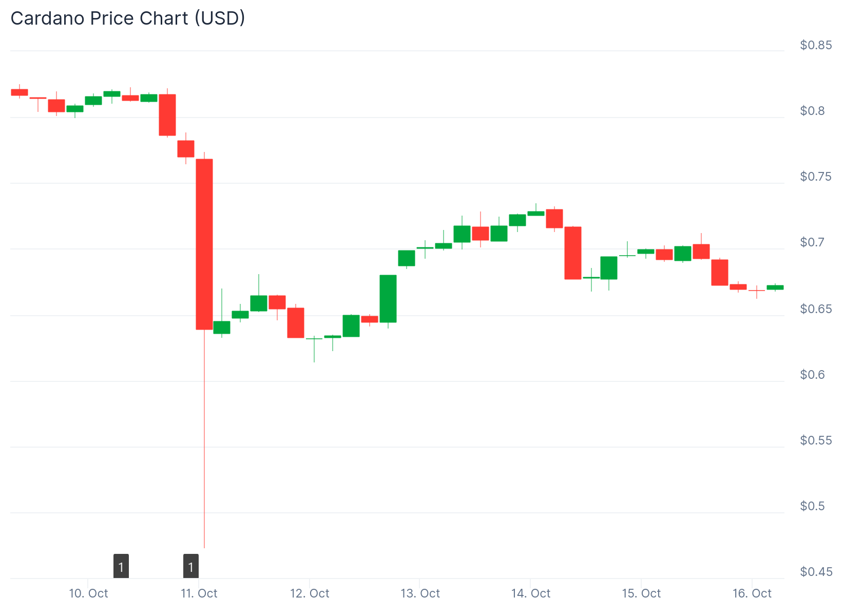Click the first red candle at far left
The height and width of the screenshot is (616, 844).
[20, 92]
